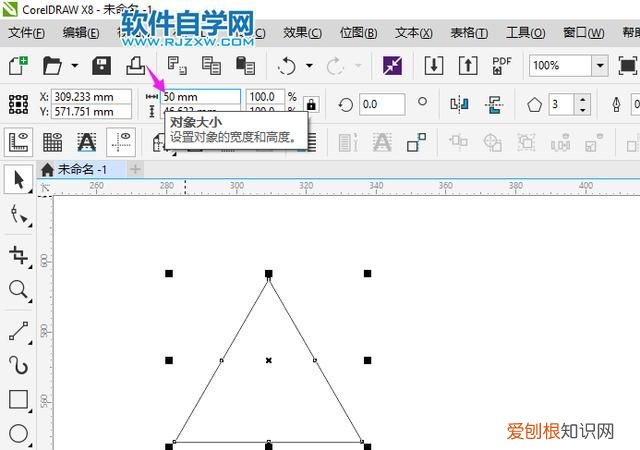This screenshot has width=640, height=450.
Task: Edit the Y position field 571.751 mm
Action: click(91, 111)
